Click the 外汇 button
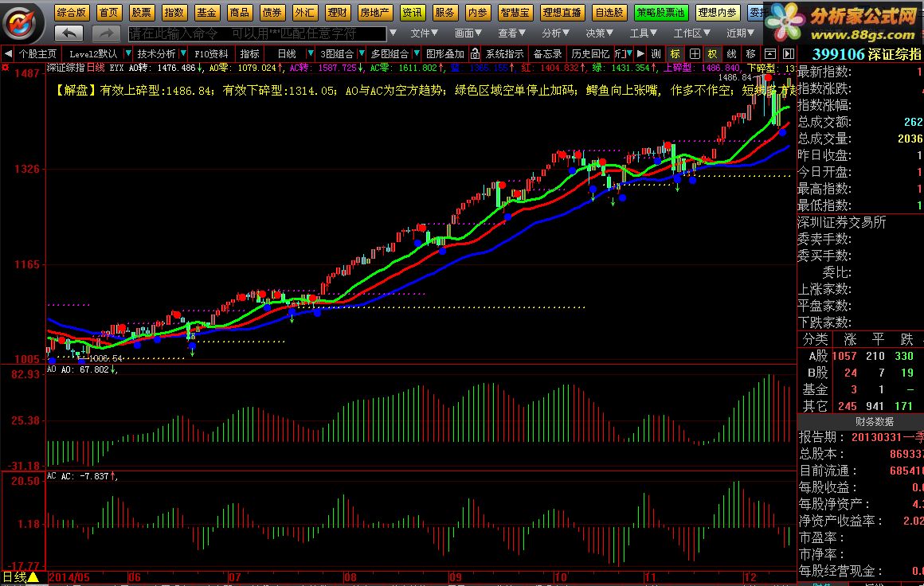Screen dimensions: 924x586 [x=304, y=12]
